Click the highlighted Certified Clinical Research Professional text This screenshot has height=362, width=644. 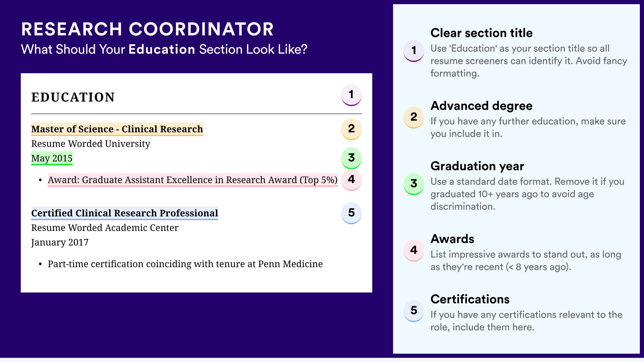pyautogui.click(x=124, y=213)
